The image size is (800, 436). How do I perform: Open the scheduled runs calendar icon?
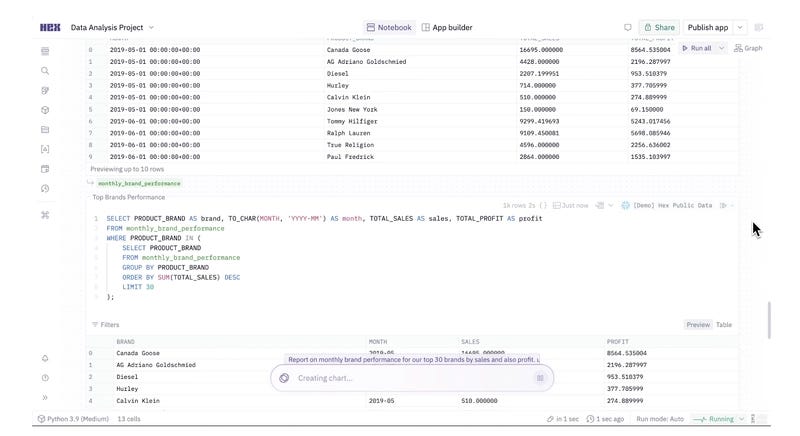[x=45, y=169]
